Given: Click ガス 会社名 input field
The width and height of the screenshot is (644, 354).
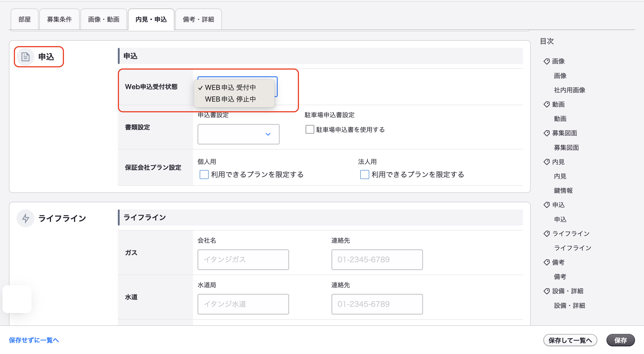Looking at the screenshot, I should pos(243,259).
